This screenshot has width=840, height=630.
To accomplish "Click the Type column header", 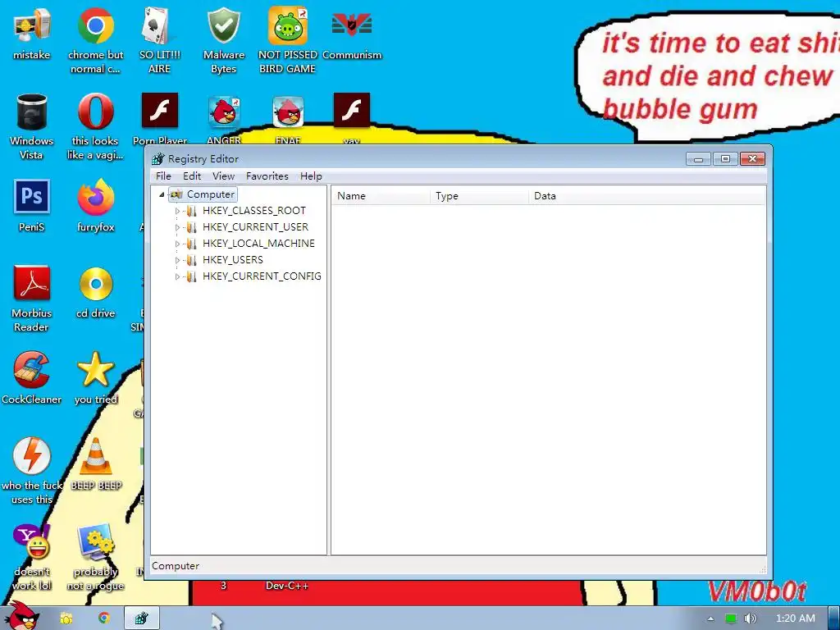I will (479, 196).
